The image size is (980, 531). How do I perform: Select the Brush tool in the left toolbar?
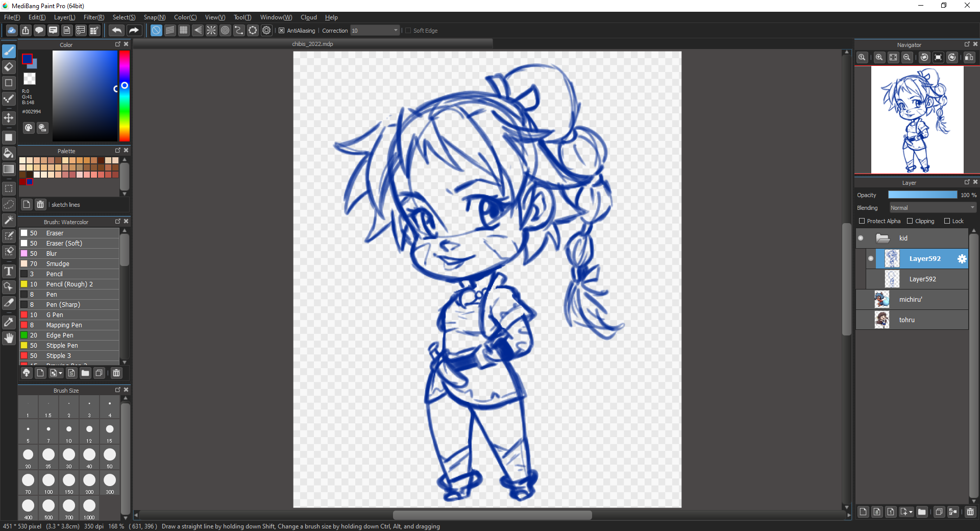pyautogui.click(x=9, y=51)
